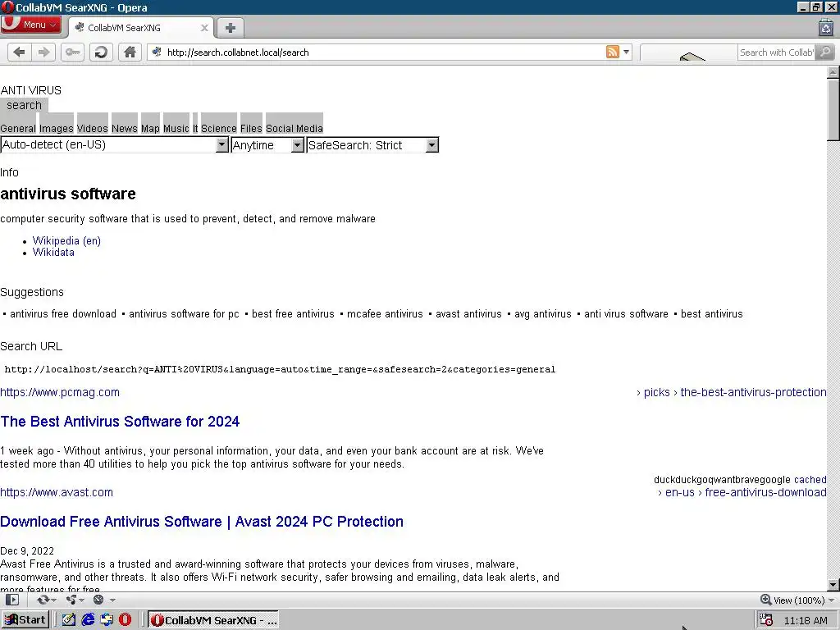Click the localhost Search URL text

[x=280, y=369]
